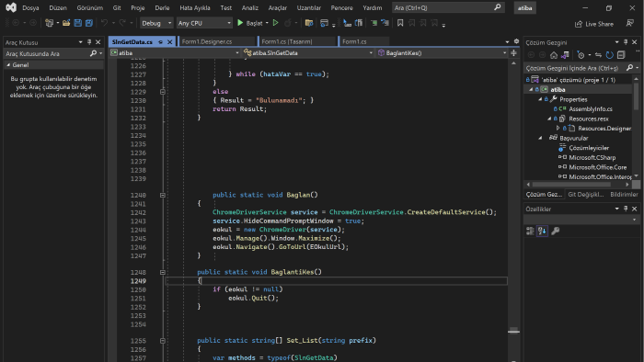
Task: Open the Düzen menu
Action: [x=58, y=7]
